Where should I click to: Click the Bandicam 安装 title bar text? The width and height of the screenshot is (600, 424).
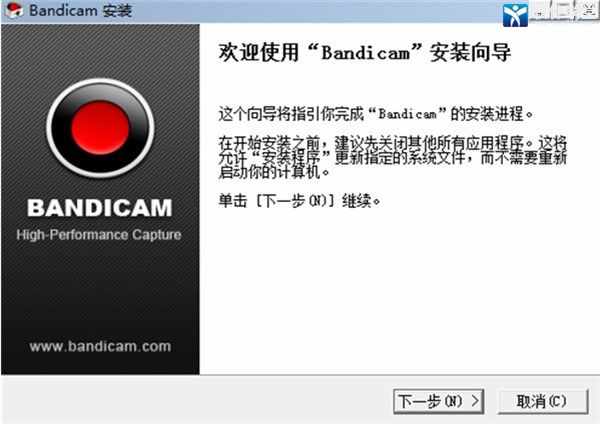(x=81, y=11)
